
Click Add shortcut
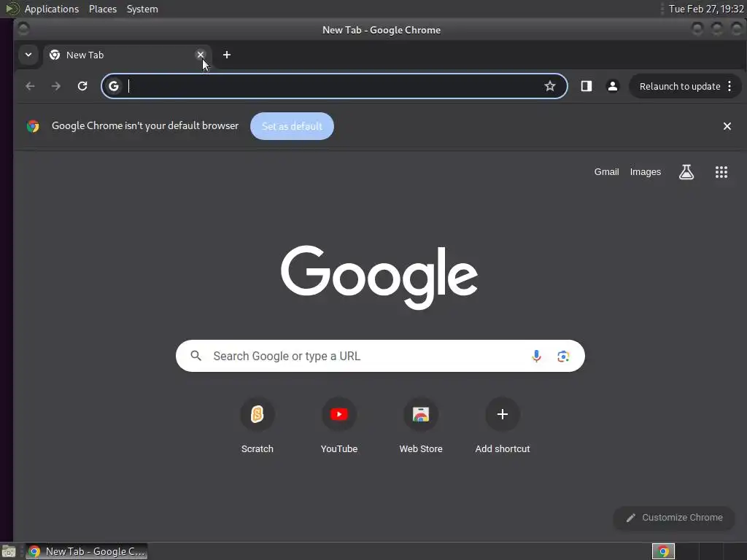(x=503, y=425)
